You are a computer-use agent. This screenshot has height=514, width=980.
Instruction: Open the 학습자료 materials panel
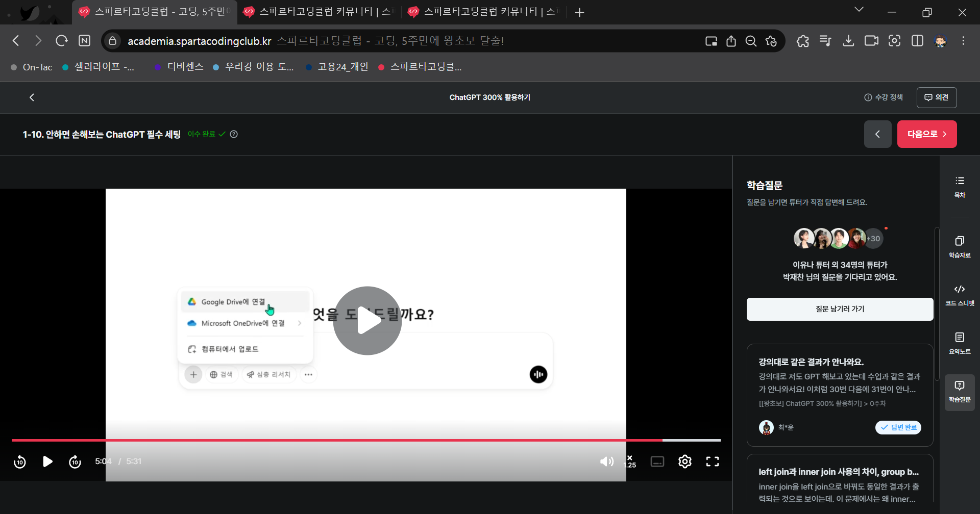pyautogui.click(x=960, y=247)
